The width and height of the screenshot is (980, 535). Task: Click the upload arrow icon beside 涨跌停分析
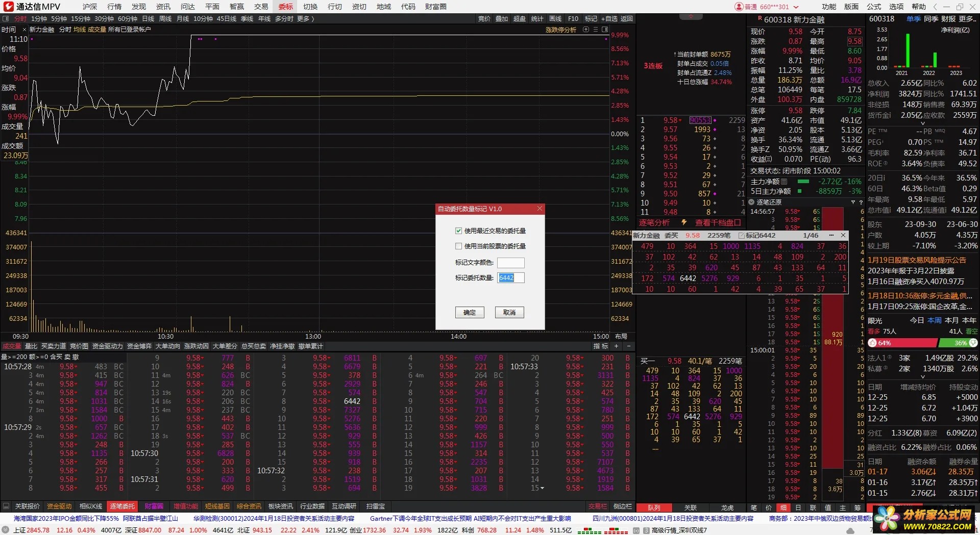click(585, 30)
